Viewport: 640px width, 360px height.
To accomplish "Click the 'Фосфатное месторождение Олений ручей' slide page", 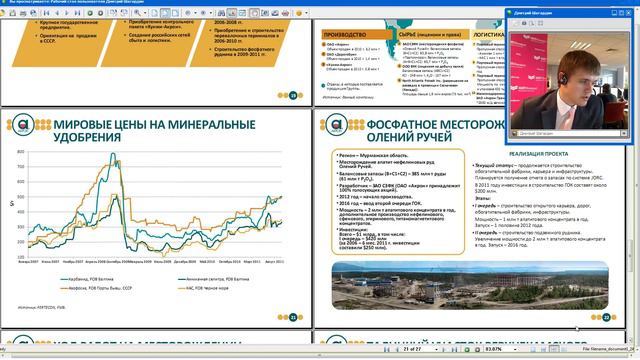I will (469, 218).
